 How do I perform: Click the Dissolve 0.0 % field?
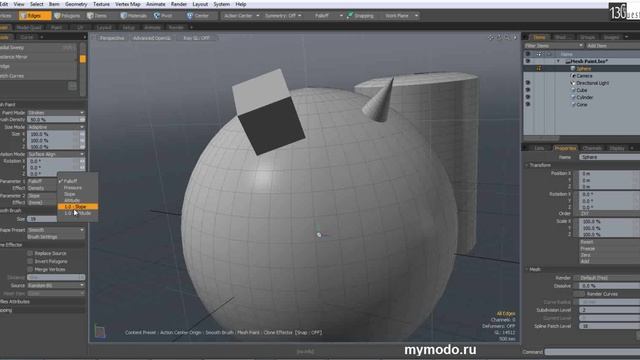click(610, 286)
